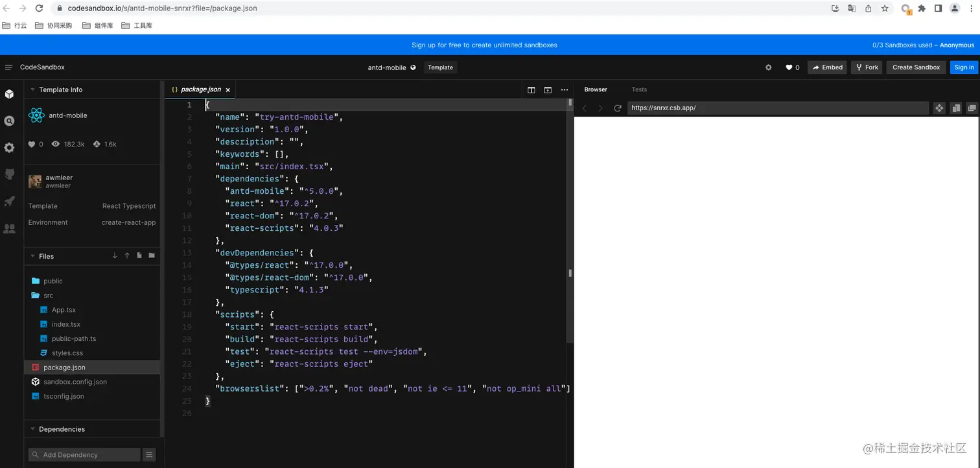Click the dependency list menu icon
Viewport: 980px width, 468px height.
click(x=149, y=455)
